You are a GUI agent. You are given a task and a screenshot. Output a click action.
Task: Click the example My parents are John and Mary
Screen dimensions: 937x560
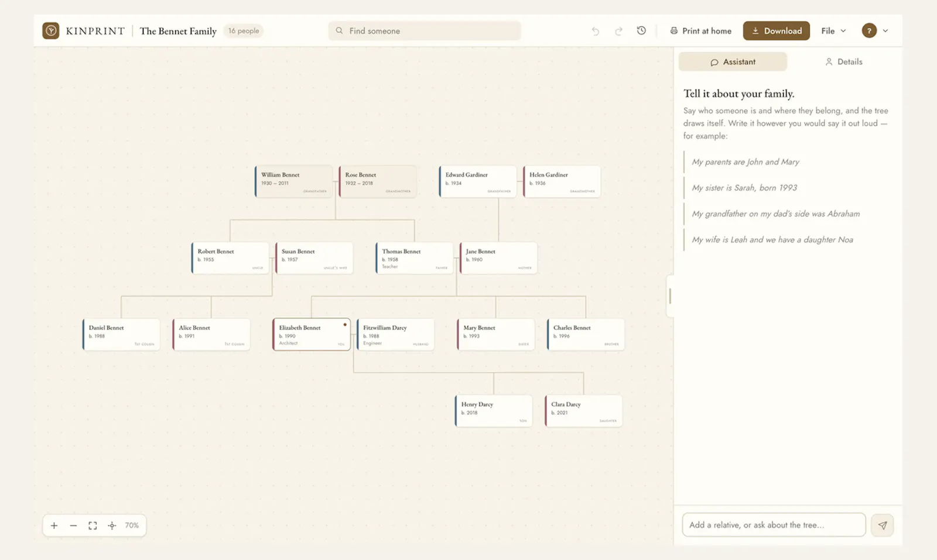click(746, 162)
